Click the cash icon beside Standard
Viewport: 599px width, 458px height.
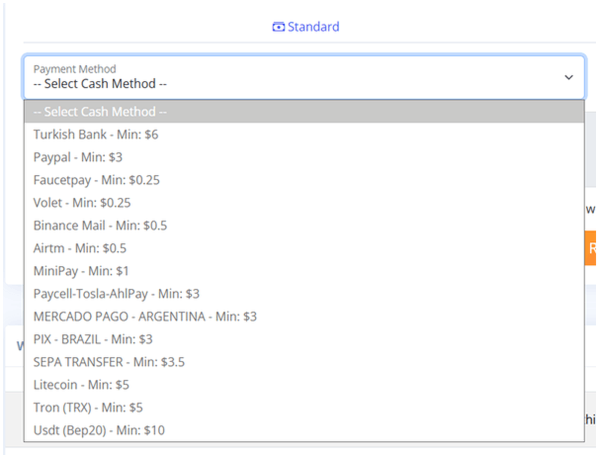click(x=278, y=27)
